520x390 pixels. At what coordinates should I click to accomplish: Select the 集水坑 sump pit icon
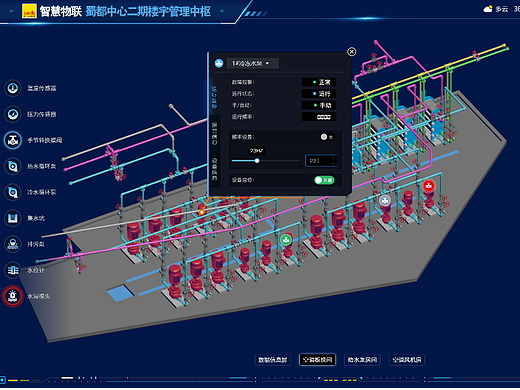click(x=13, y=218)
